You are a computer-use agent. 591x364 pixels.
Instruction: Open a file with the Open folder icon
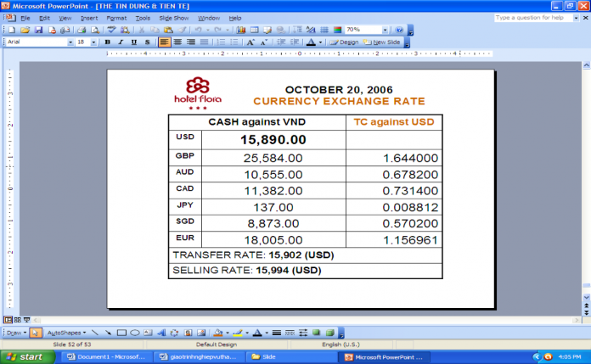click(x=25, y=30)
